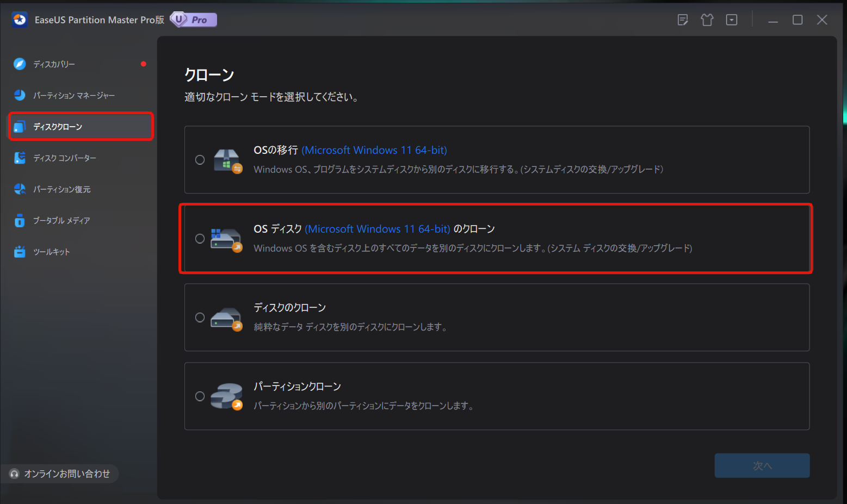Open the ディスククローン sidebar tab

81,127
